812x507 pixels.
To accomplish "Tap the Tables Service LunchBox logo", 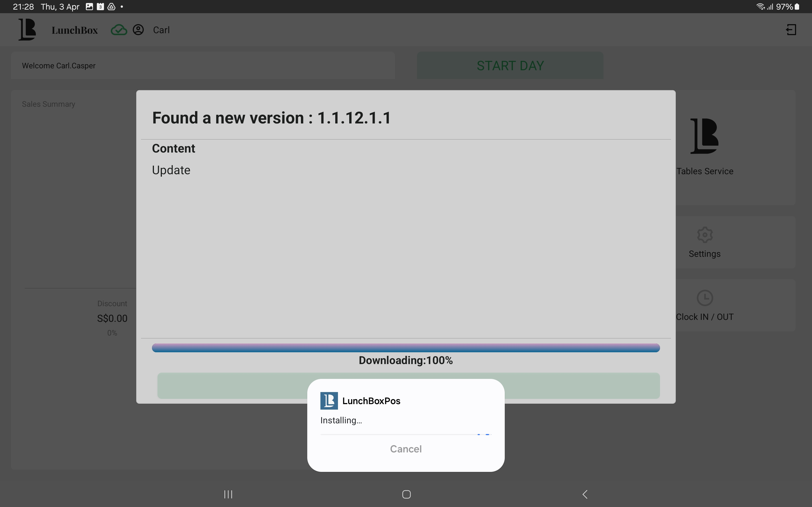I will (705, 136).
